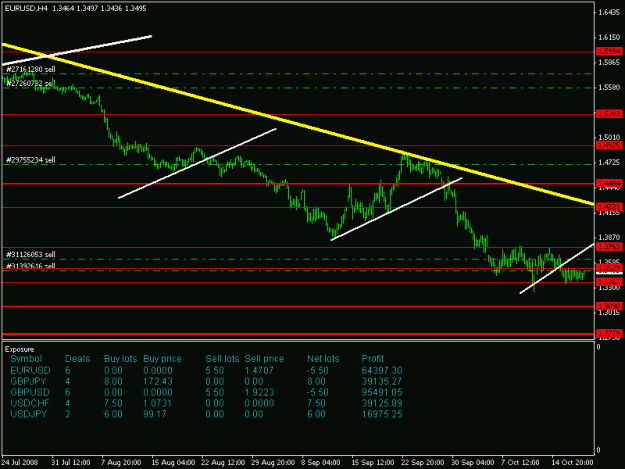Click the 22 Aug 12:00 time label
Viewport: 625px width, 469px height.
click(x=223, y=462)
